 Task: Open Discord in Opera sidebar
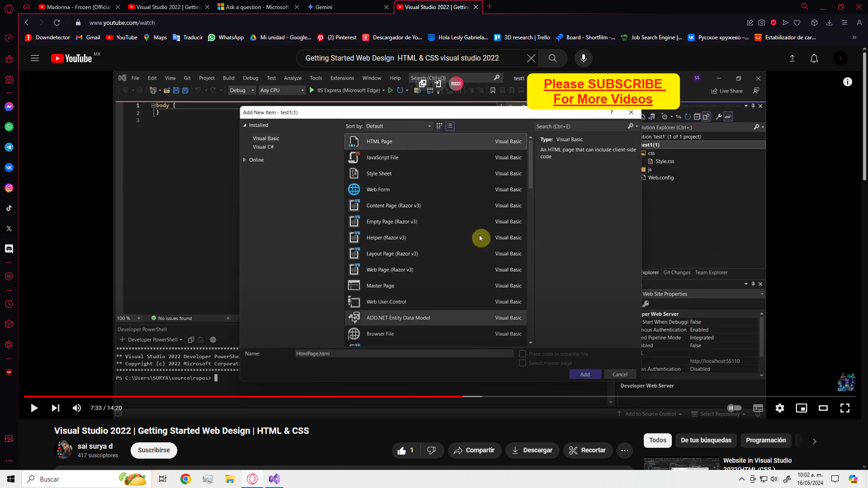(x=9, y=249)
